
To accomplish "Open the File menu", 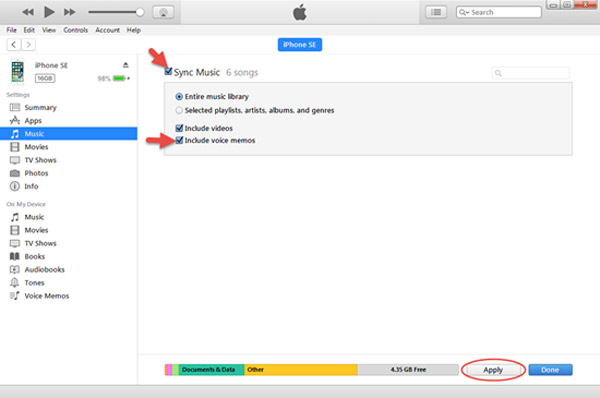I will pos(11,30).
